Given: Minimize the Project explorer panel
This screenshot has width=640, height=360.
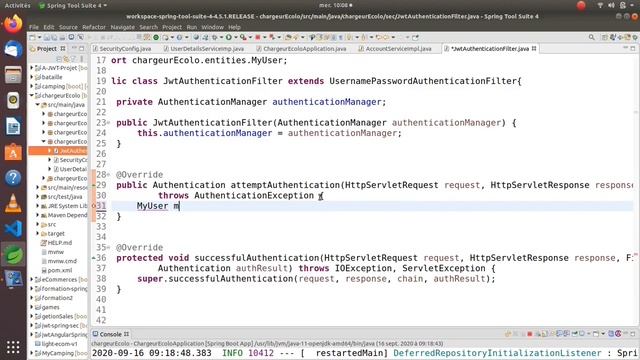Looking at the screenshot, I should [74, 48].
